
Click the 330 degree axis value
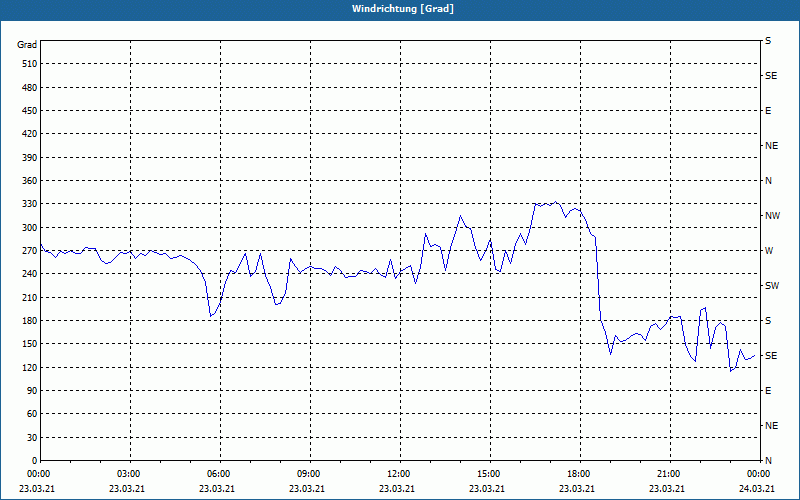pos(30,204)
